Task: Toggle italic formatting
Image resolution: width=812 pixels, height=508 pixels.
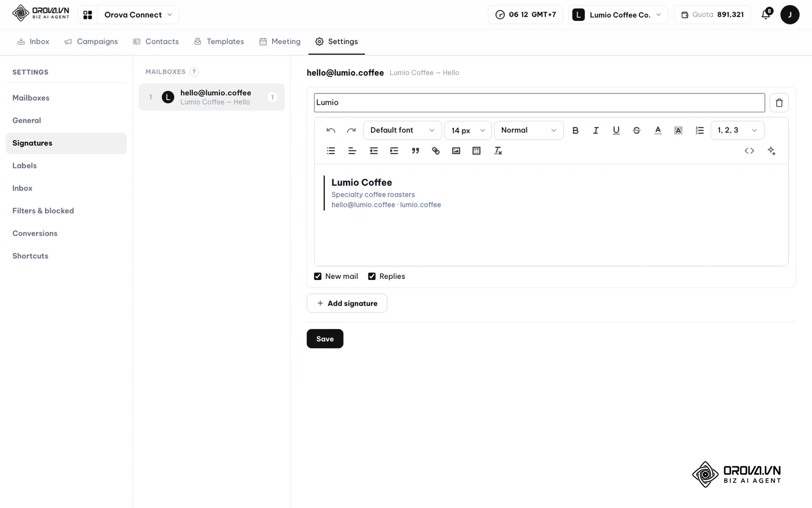Action: (x=596, y=131)
